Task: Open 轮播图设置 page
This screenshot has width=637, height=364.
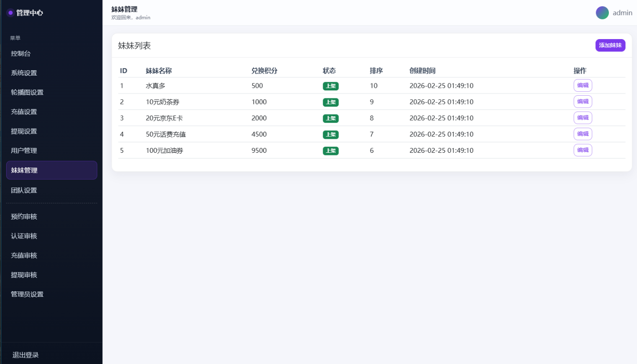Action: (51, 92)
